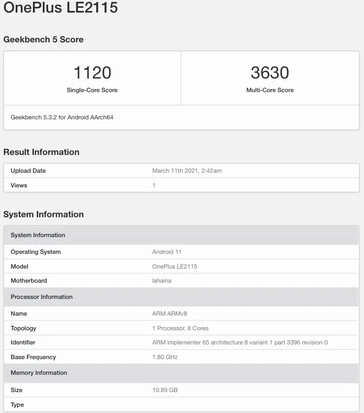Select the Android 11 value

click(167, 252)
